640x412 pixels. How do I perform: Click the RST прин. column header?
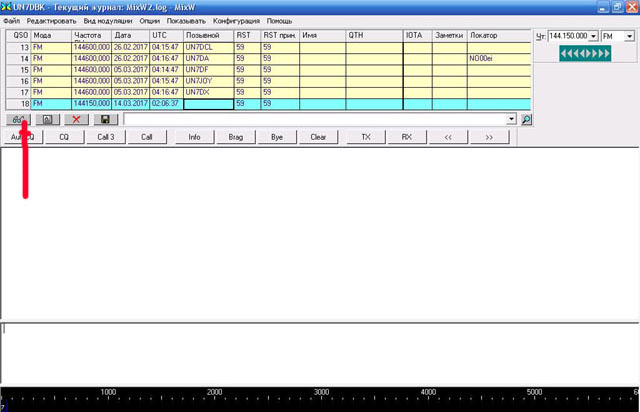pos(280,36)
